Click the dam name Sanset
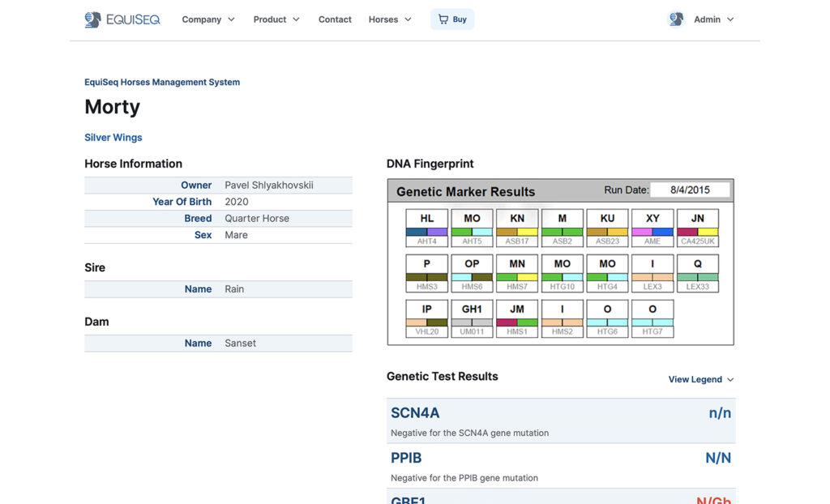The width and height of the screenshot is (830, 504). click(x=240, y=343)
